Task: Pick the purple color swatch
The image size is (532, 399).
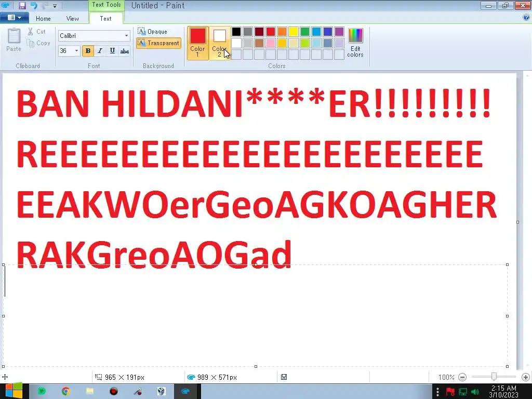Action: point(339,32)
